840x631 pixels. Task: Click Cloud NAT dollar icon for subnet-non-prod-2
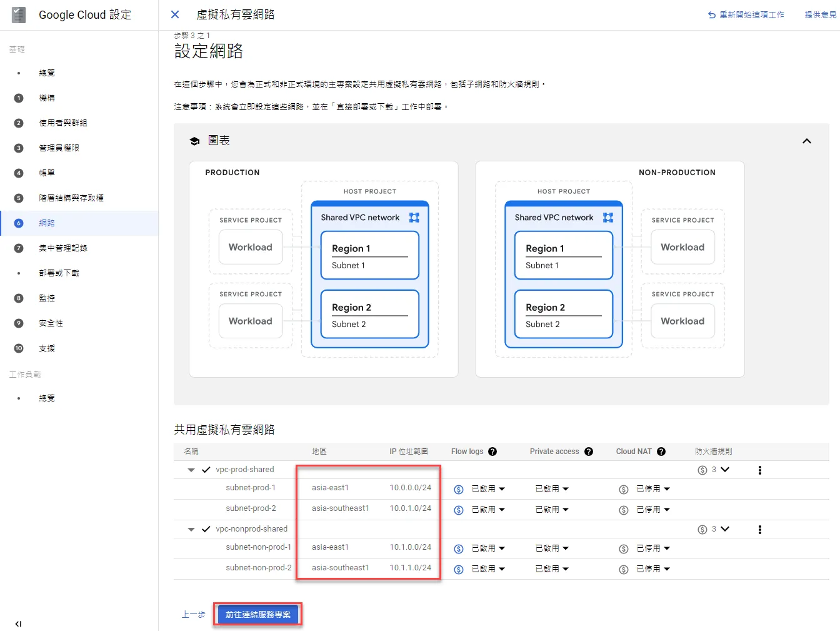point(624,570)
